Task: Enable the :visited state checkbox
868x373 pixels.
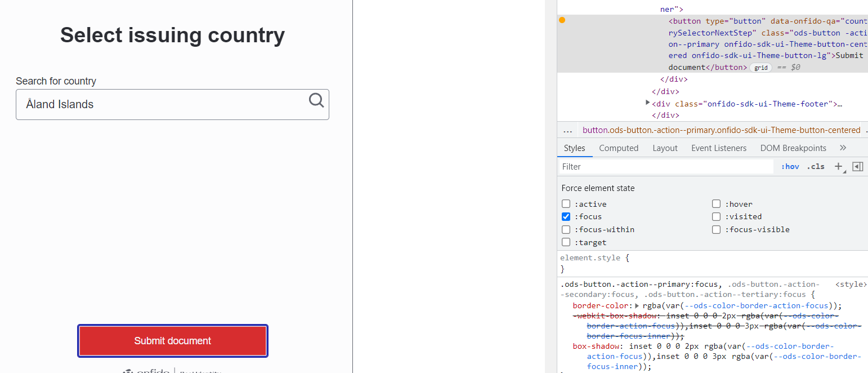Action: pos(716,216)
